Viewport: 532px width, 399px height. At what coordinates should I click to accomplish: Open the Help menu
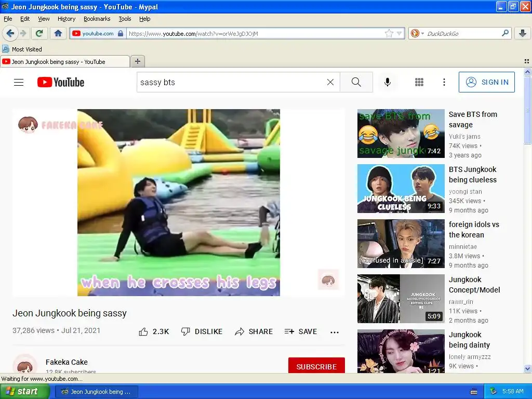click(144, 19)
